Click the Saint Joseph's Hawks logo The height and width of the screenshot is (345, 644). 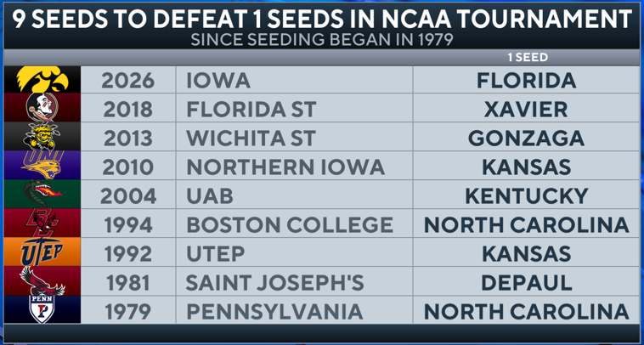click(45, 281)
